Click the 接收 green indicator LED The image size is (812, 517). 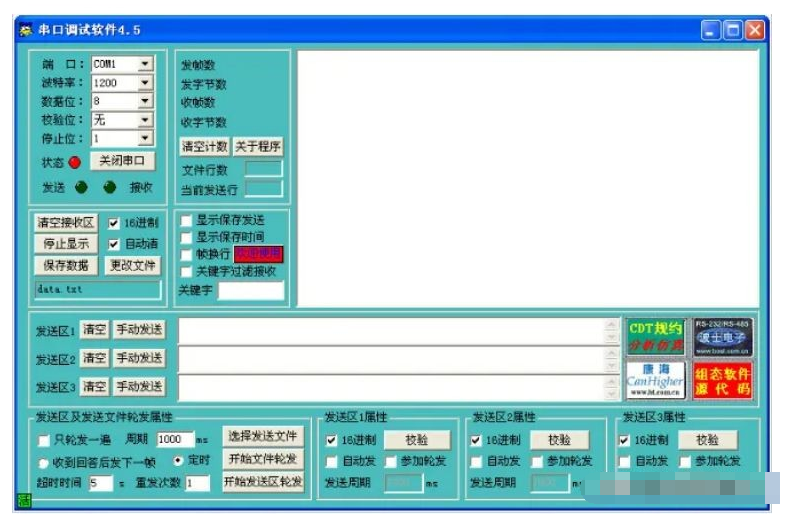click(x=111, y=186)
